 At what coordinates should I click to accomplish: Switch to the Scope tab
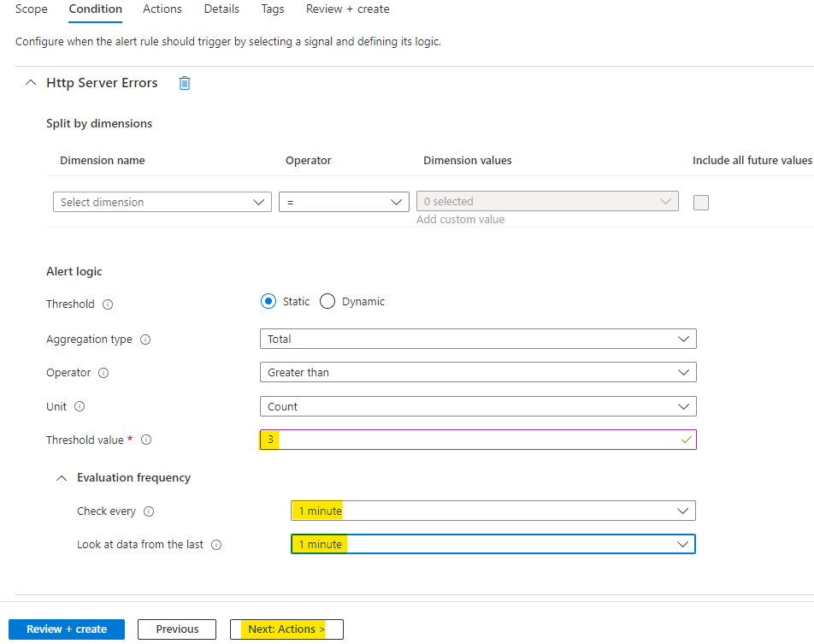pyautogui.click(x=32, y=9)
